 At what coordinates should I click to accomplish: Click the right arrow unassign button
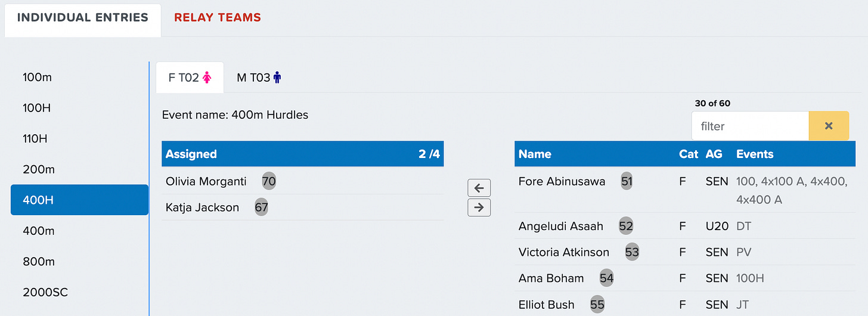coord(479,207)
